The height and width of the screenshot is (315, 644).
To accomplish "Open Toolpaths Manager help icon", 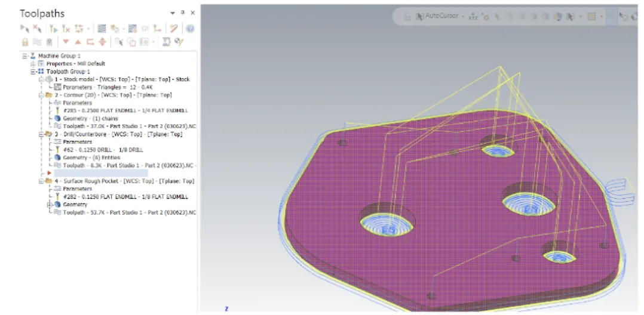I will tap(190, 28).
